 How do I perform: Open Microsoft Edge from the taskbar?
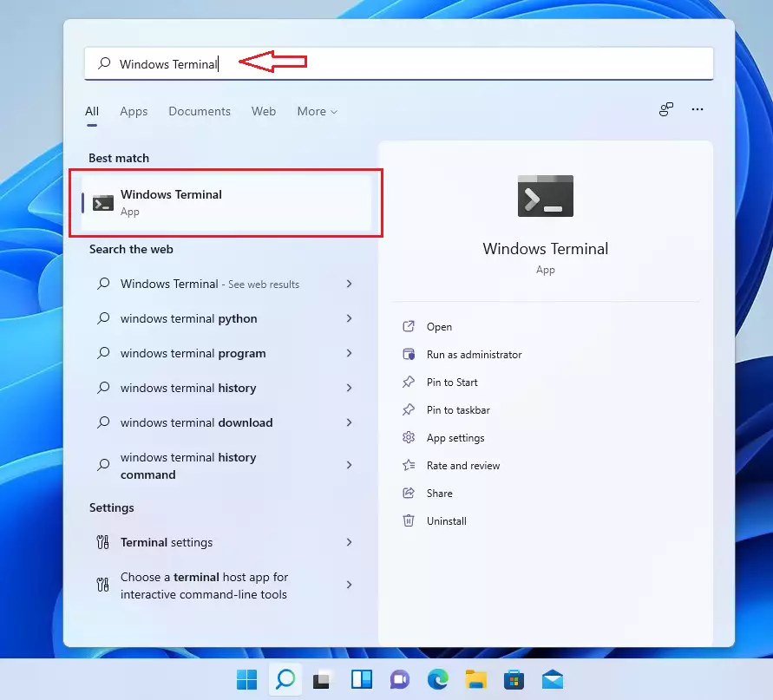click(x=438, y=680)
